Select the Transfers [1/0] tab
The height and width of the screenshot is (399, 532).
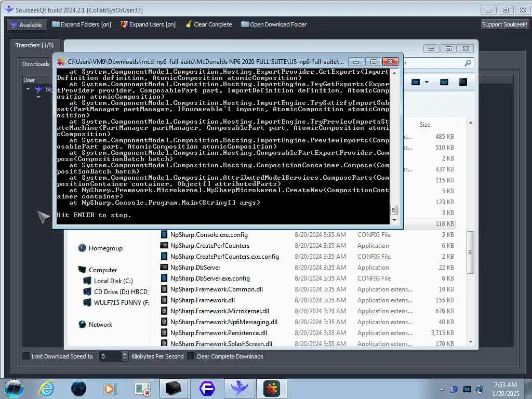click(34, 45)
